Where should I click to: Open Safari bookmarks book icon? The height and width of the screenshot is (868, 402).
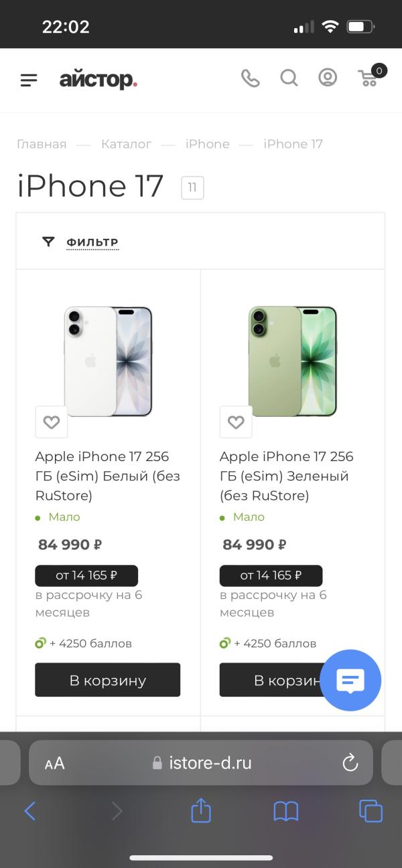point(286,811)
